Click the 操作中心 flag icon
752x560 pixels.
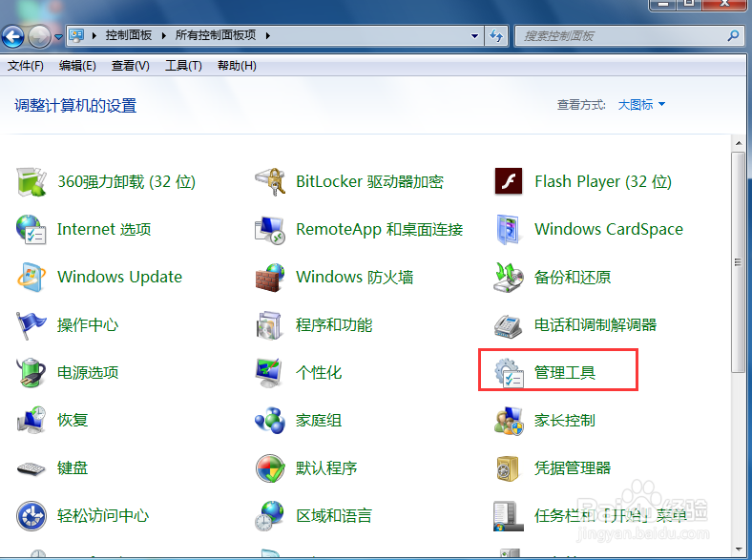click(x=31, y=325)
